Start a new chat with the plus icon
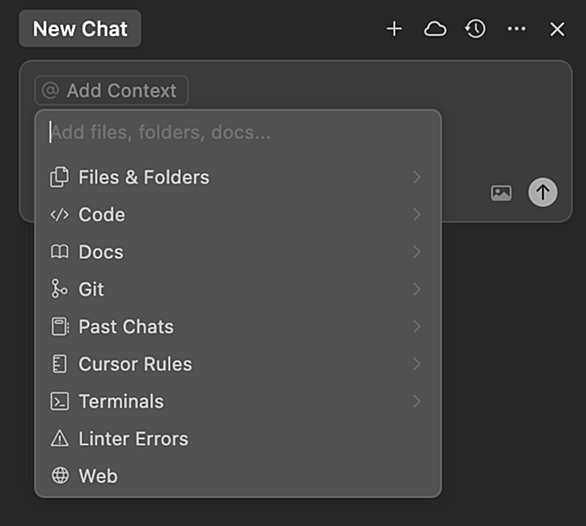Image resolution: width=586 pixels, height=526 pixels. [x=394, y=29]
